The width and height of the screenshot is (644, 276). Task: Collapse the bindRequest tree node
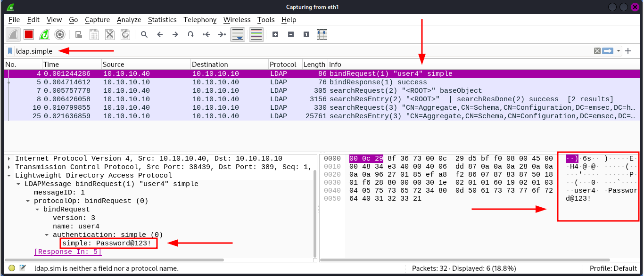coord(37,209)
